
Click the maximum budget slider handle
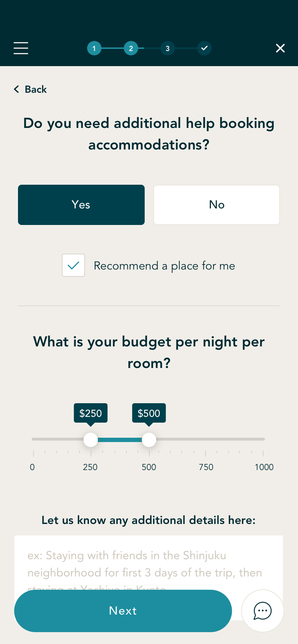[149, 440]
